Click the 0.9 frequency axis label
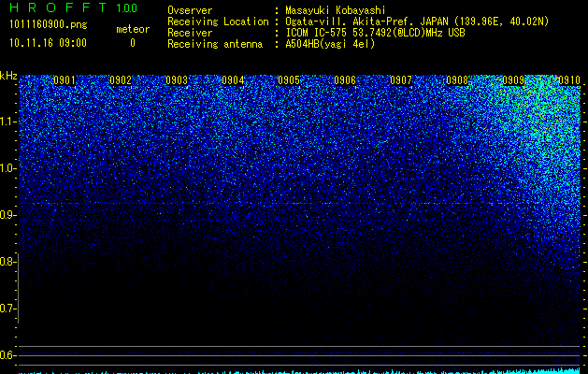This screenshot has width=588, height=374. click(7, 215)
